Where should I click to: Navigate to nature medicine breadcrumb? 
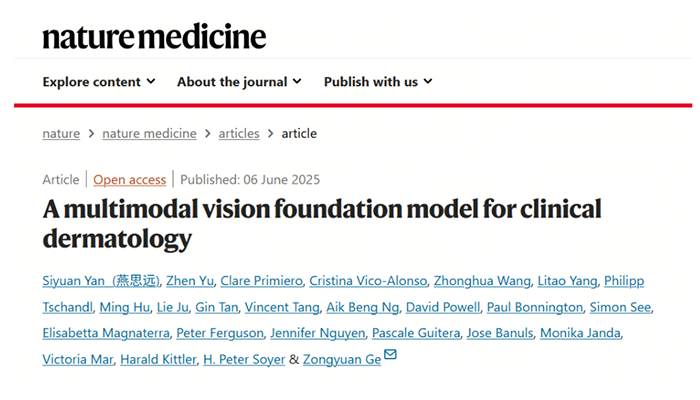[150, 133]
